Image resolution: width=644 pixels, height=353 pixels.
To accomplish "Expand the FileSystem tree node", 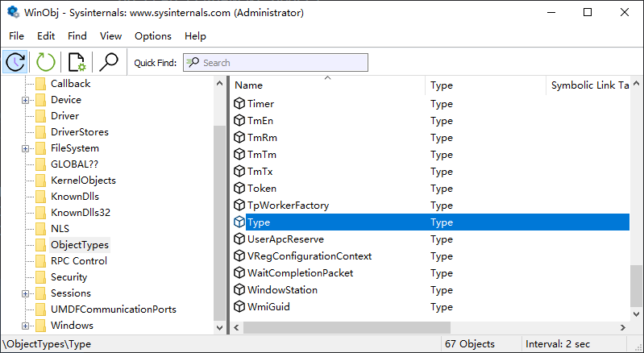I will pyautogui.click(x=26, y=148).
